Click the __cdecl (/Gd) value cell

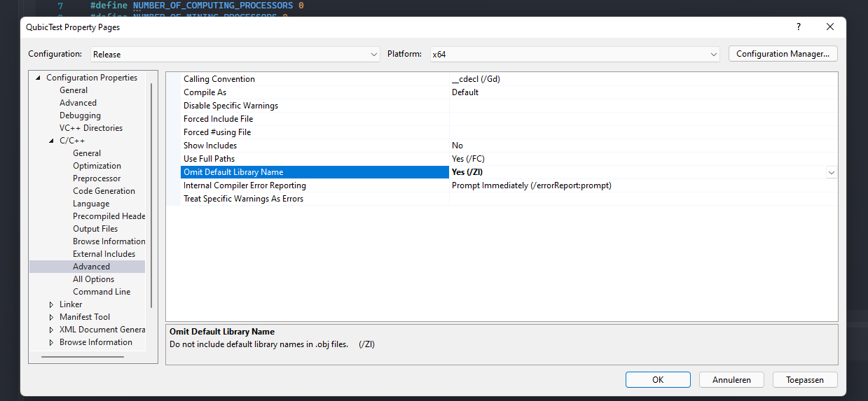click(643, 79)
